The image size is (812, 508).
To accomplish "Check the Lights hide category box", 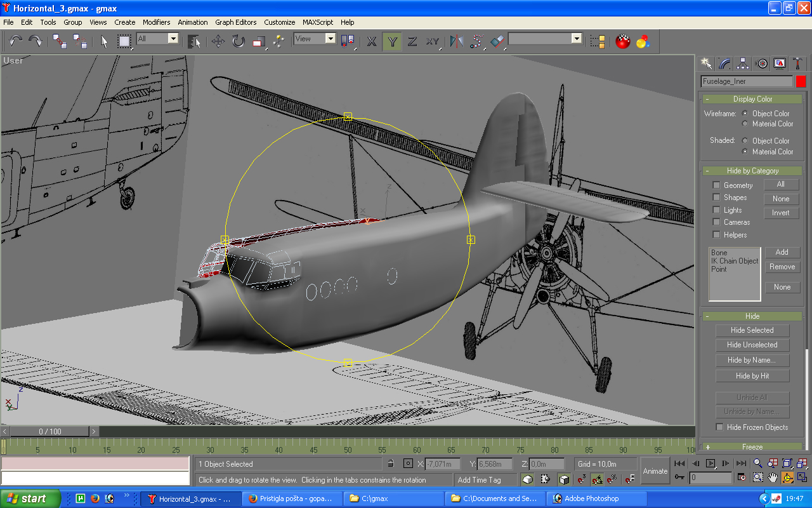I will click(x=716, y=210).
